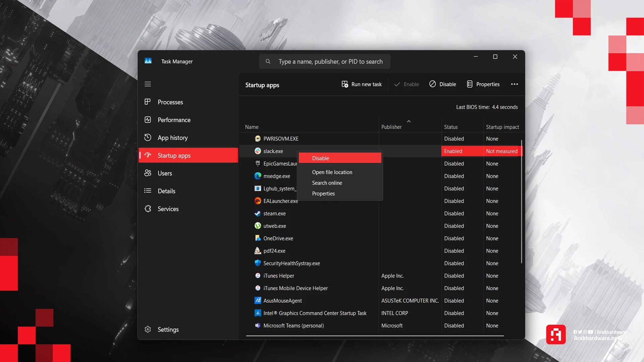
Task: Open Task Manager Settings from the sidebar
Action: click(168, 329)
